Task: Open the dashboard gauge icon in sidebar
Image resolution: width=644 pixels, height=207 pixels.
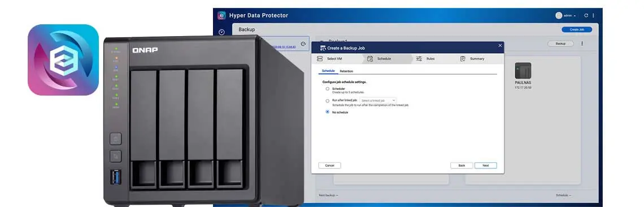Action: (222, 32)
